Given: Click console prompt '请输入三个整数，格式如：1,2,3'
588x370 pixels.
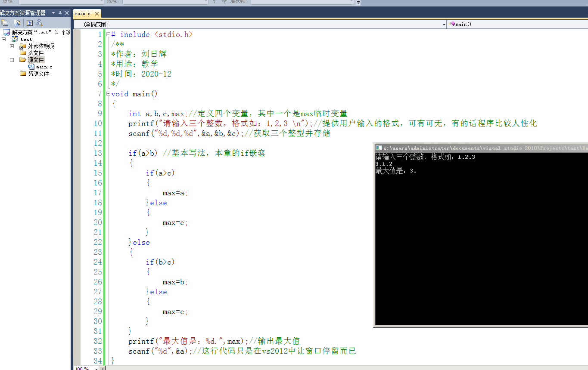Looking at the screenshot, I should coord(425,157).
